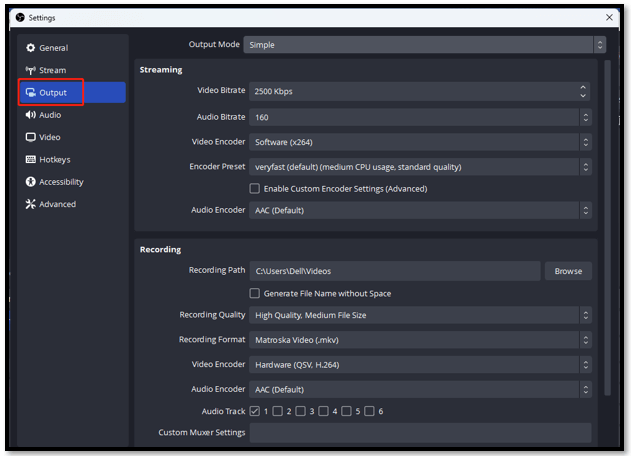
Task: Close the Settings window
Action: (609, 17)
